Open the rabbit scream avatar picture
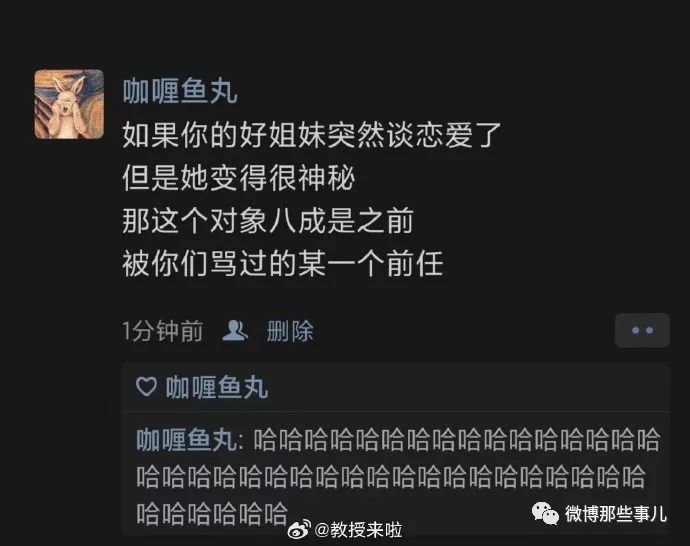 (x=69, y=104)
